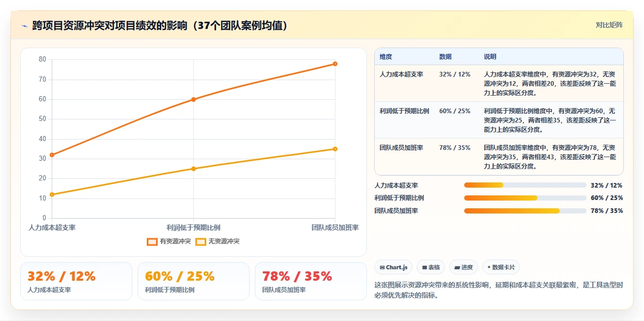Viewport: 644px width, 321px height.
Task: Open the 32% / 12% data card
Action: pos(76,281)
